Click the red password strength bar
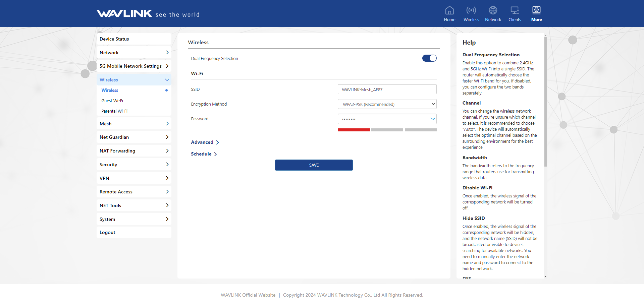 pos(354,130)
